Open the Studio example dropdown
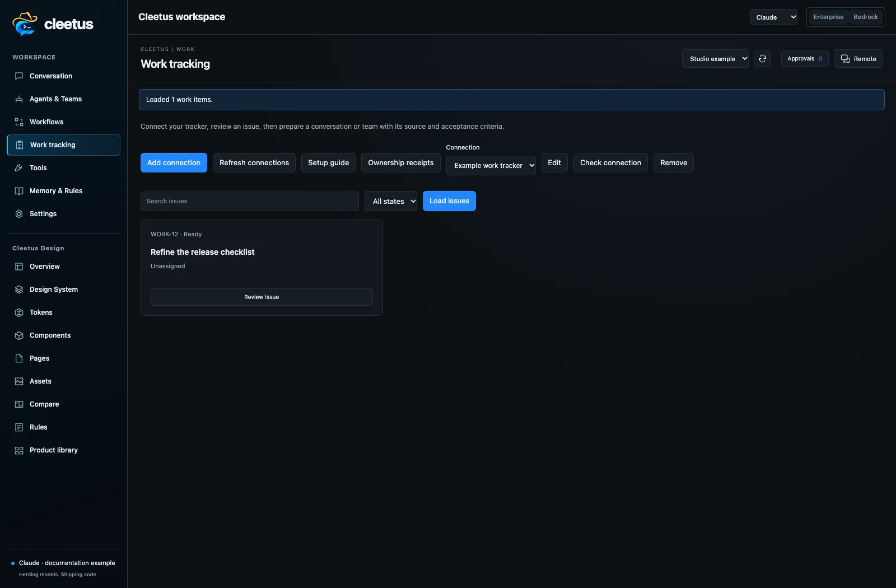Image resolution: width=896 pixels, height=588 pixels. 715,59
